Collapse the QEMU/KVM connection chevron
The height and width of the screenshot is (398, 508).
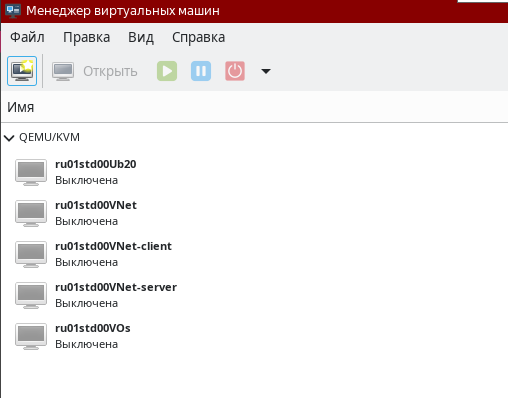(9, 138)
